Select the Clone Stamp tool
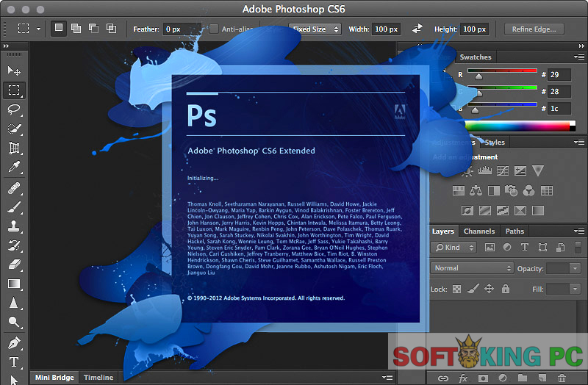 click(14, 226)
